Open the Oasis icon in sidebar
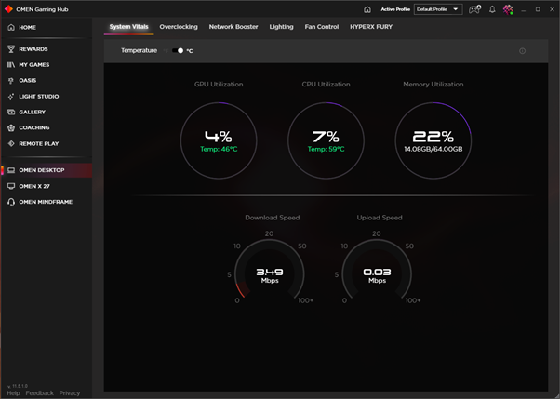The width and height of the screenshot is (560, 399). [11, 80]
